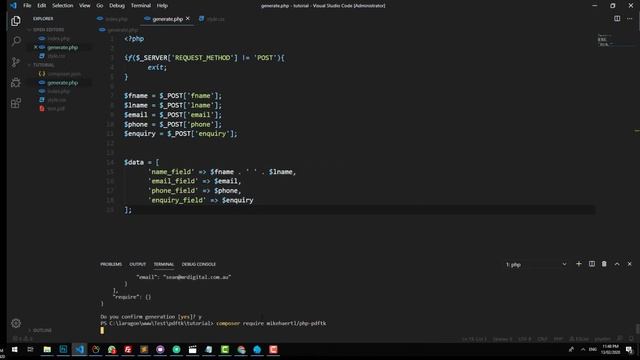This screenshot has width=640, height=360.
Task: Switch to the Terminal panel tab
Action: point(164,264)
